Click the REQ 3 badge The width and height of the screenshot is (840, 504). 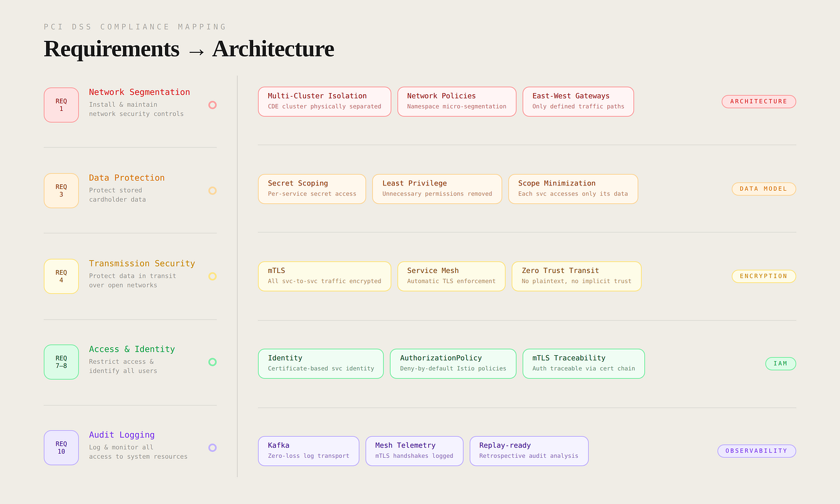click(x=61, y=191)
